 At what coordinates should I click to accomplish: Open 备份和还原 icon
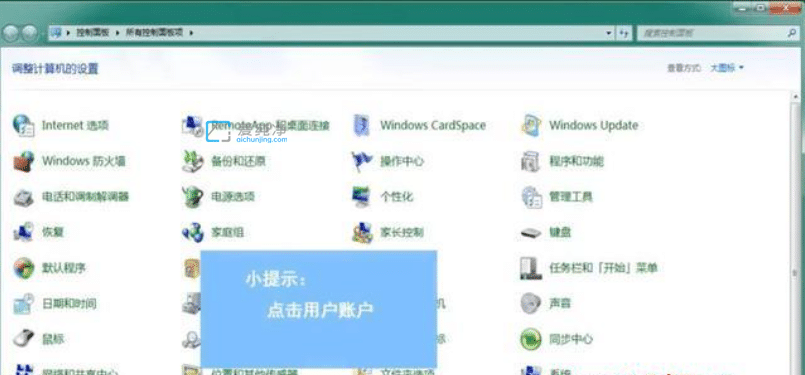[193, 161]
